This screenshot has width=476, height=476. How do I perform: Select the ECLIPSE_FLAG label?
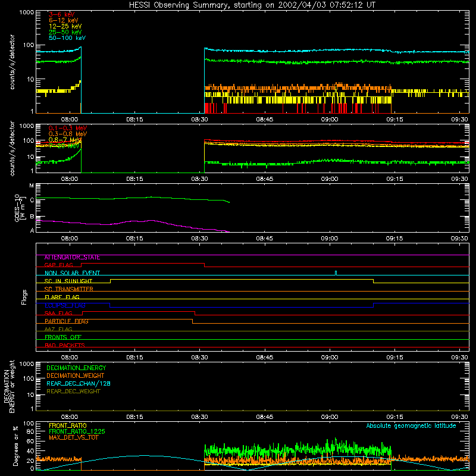coord(65,305)
